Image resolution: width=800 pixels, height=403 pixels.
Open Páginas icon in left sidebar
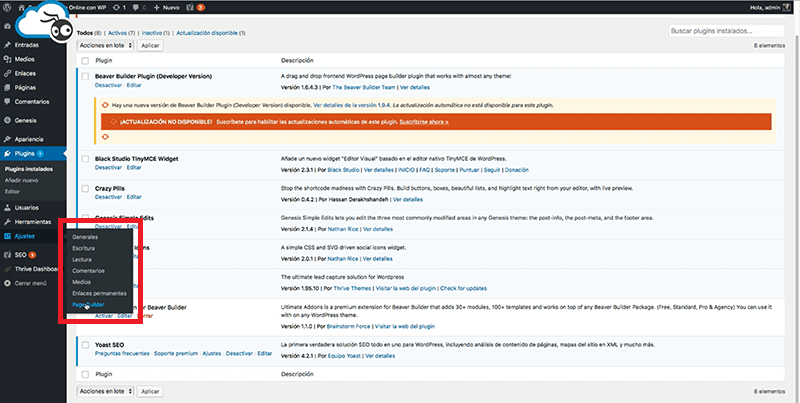point(7,88)
